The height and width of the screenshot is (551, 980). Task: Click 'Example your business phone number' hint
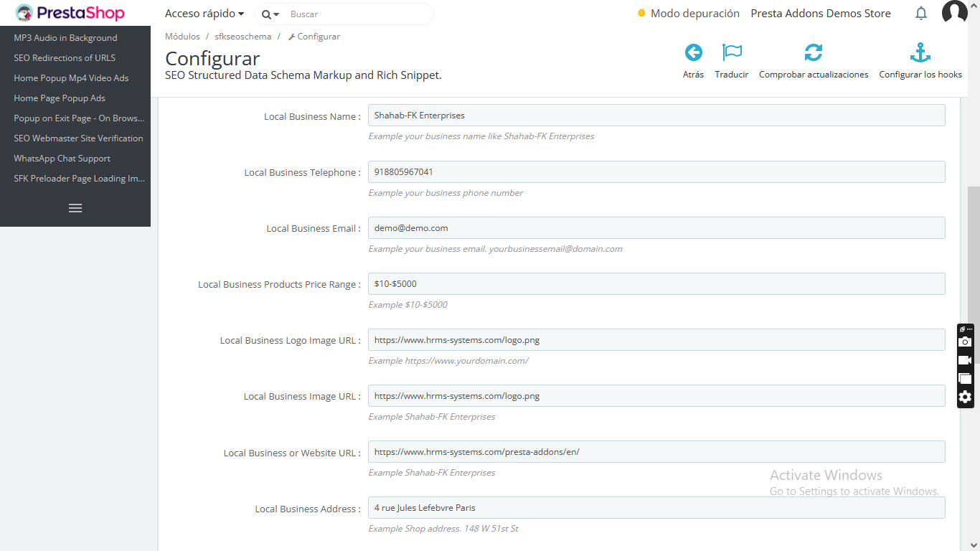[446, 193]
